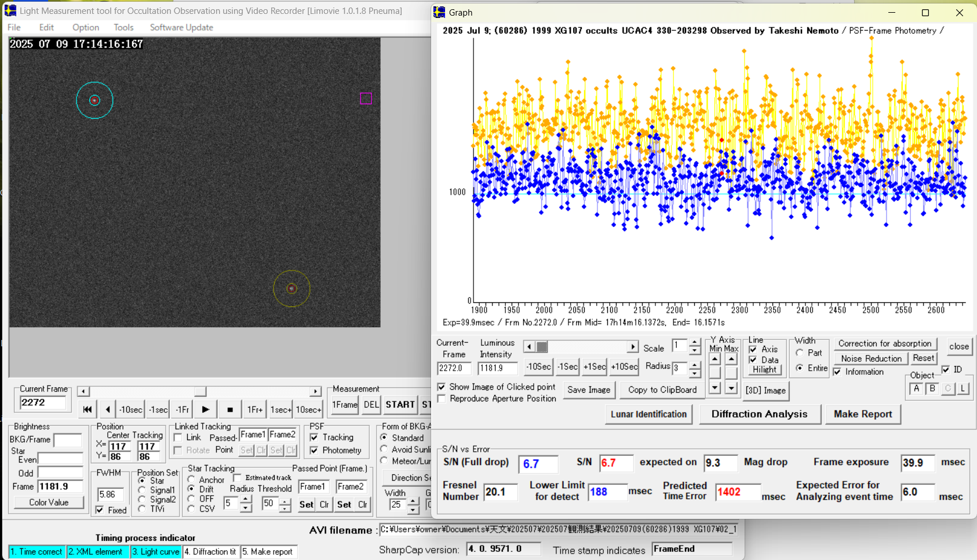977x560 pixels.
Task: Decrease the Threshold spinner value
Action: point(285,508)
